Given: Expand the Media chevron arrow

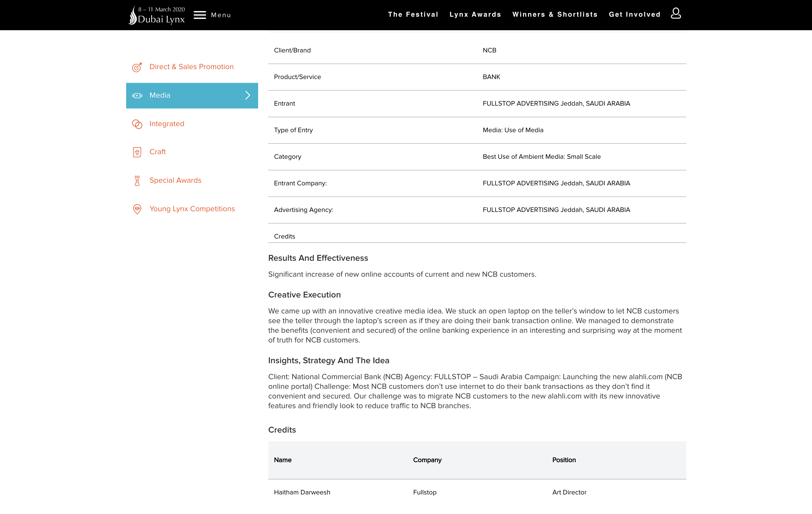Looking at the screenshot, I should [x=247, y=95].
